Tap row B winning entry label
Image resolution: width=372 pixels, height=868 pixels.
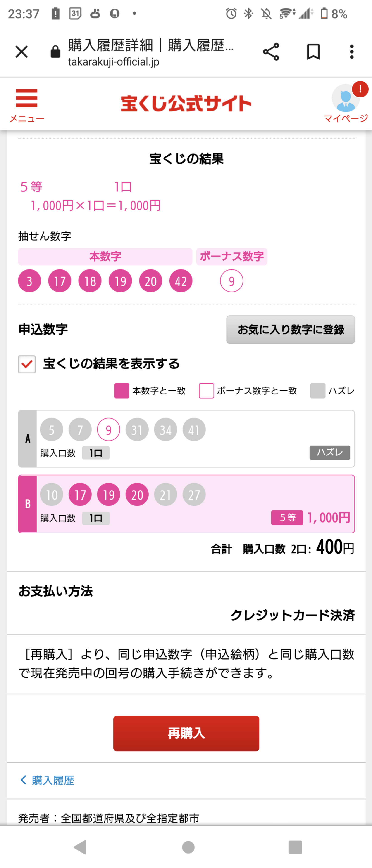tap(28, 504)
